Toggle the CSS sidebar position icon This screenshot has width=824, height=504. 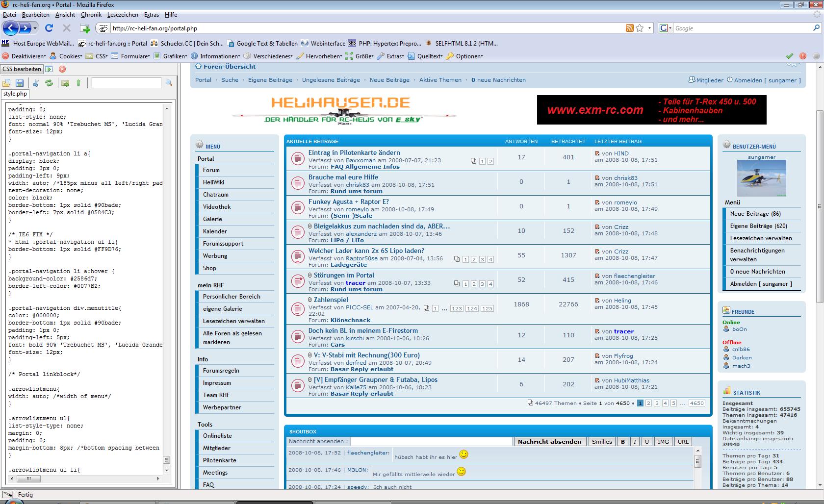point(49,69)
